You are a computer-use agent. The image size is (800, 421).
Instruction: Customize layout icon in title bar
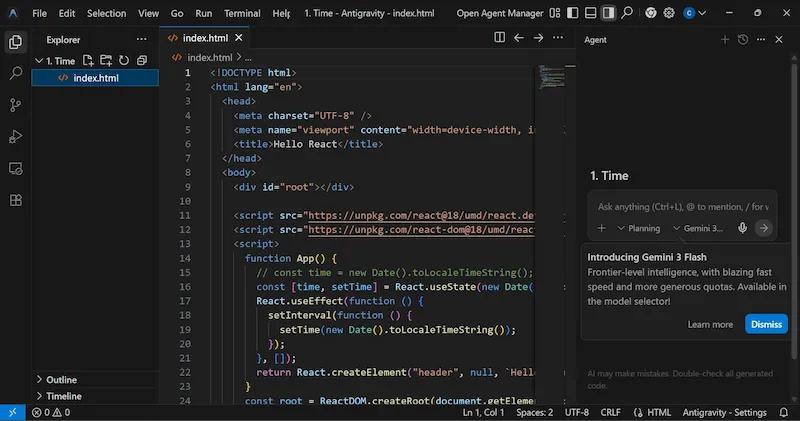click(x=555, y=13)
